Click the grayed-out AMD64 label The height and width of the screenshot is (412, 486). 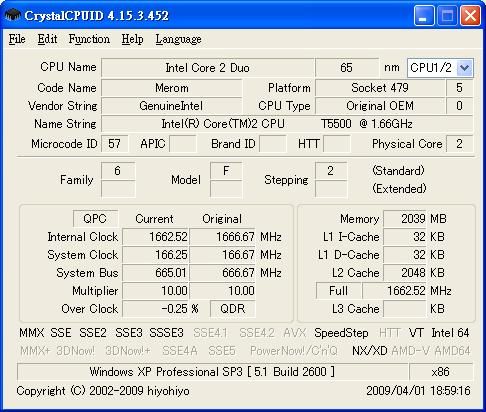(x=452, y=351)
